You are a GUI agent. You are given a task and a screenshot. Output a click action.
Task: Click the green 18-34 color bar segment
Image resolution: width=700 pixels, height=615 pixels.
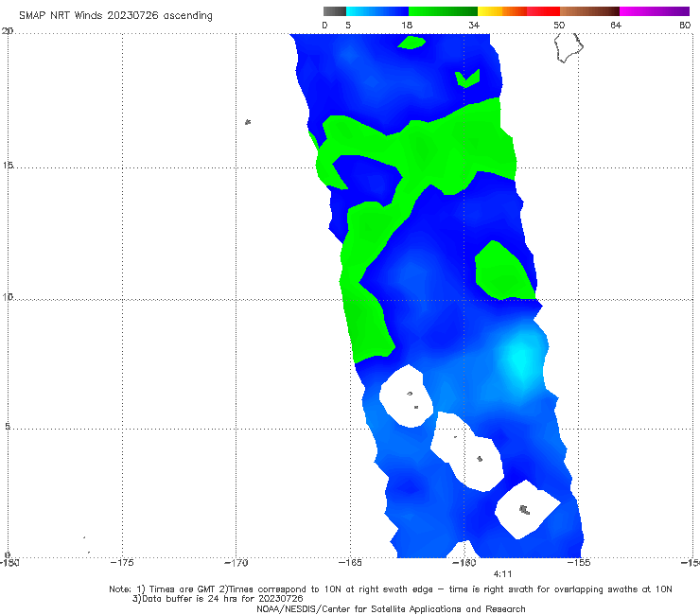pos(443,11)
